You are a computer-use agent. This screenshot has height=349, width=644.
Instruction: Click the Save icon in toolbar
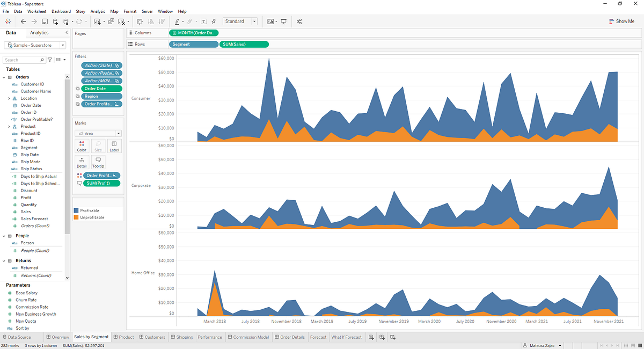point(45,21)
